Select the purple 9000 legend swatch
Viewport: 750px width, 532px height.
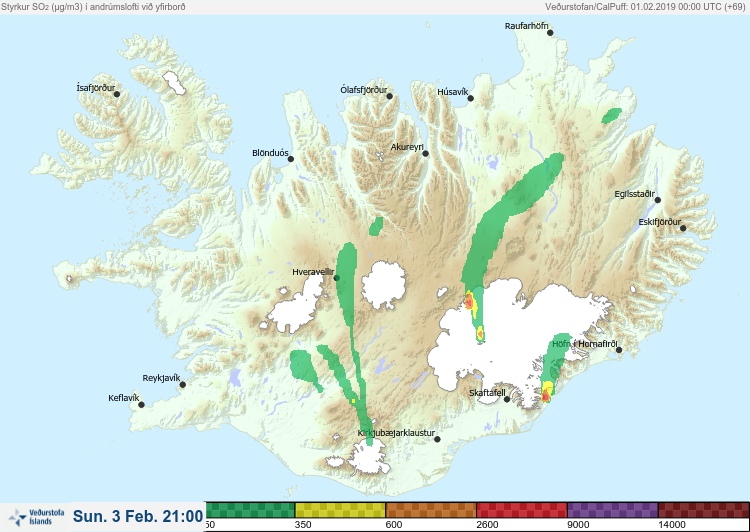pyautogui.click(x=613, y=510)
